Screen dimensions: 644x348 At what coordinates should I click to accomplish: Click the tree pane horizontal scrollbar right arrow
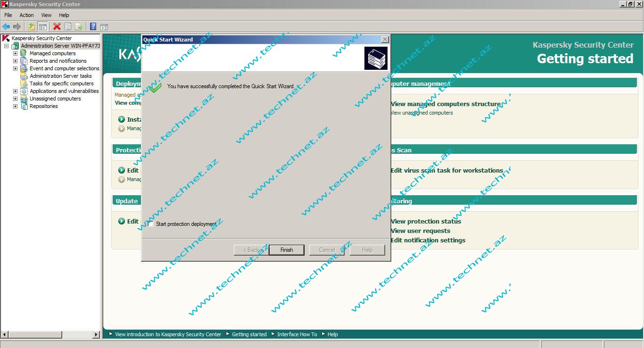[x=97, y=335]
